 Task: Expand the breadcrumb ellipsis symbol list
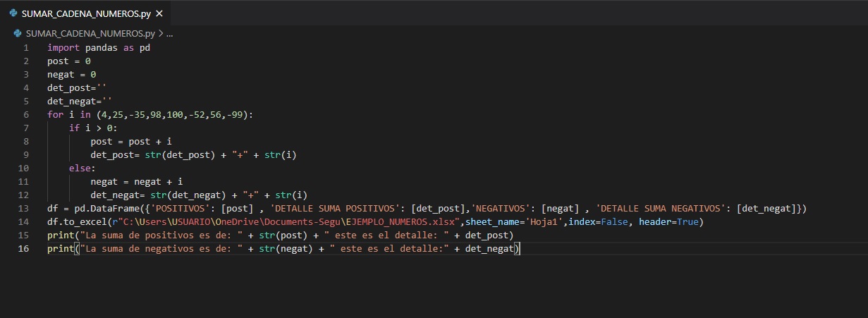pos(170,33)
